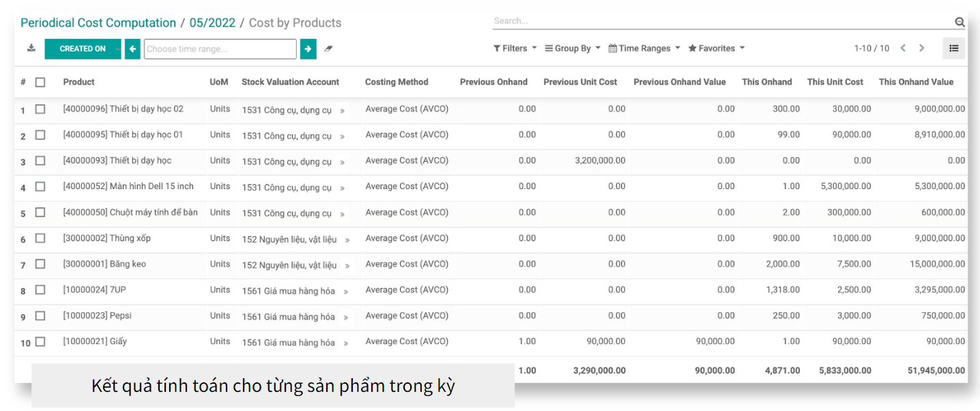Switch to list view icon
Viewport: 980px width, 411px height.
(x=953, y=48)
